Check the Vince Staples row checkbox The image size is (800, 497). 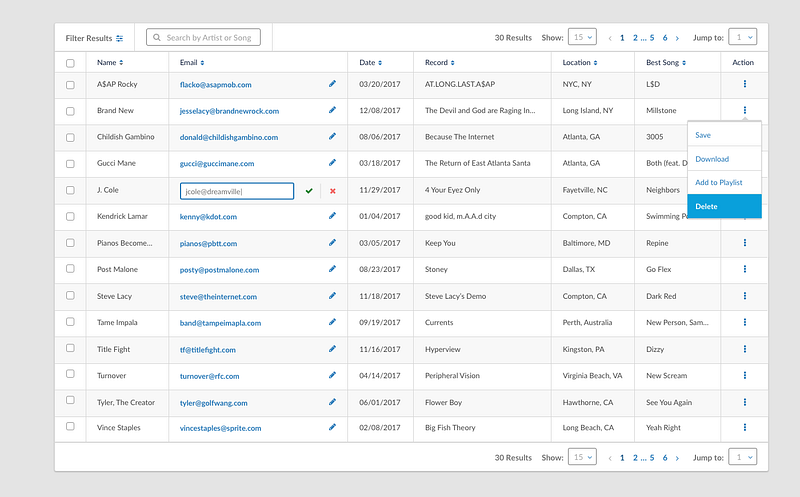70,426
